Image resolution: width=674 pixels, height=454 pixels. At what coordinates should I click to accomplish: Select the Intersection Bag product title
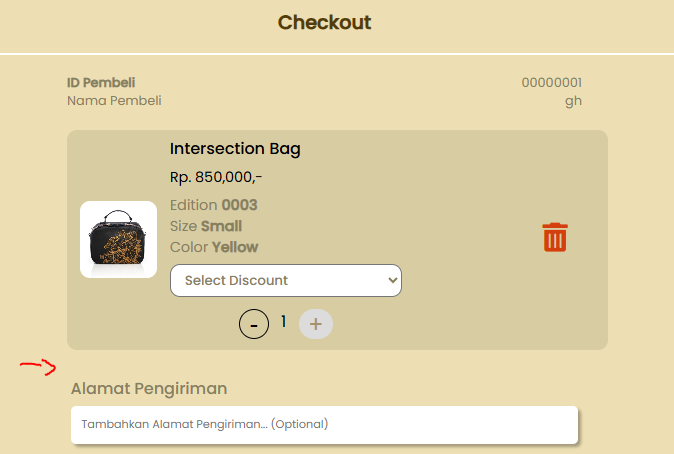point(235,149)
